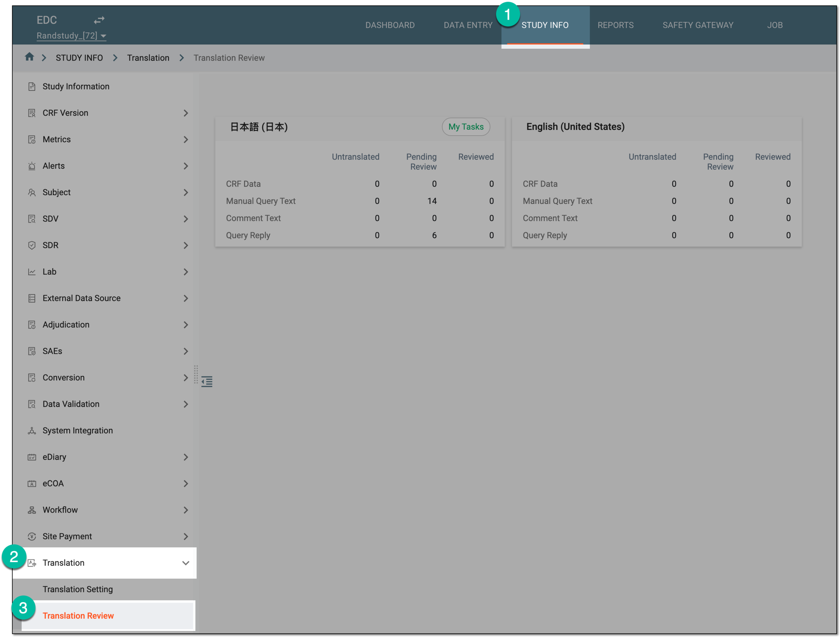Click the SDV sidebar icon
Image resolution: width=840 pixels, height=637 pixels.
pos(32,219)
